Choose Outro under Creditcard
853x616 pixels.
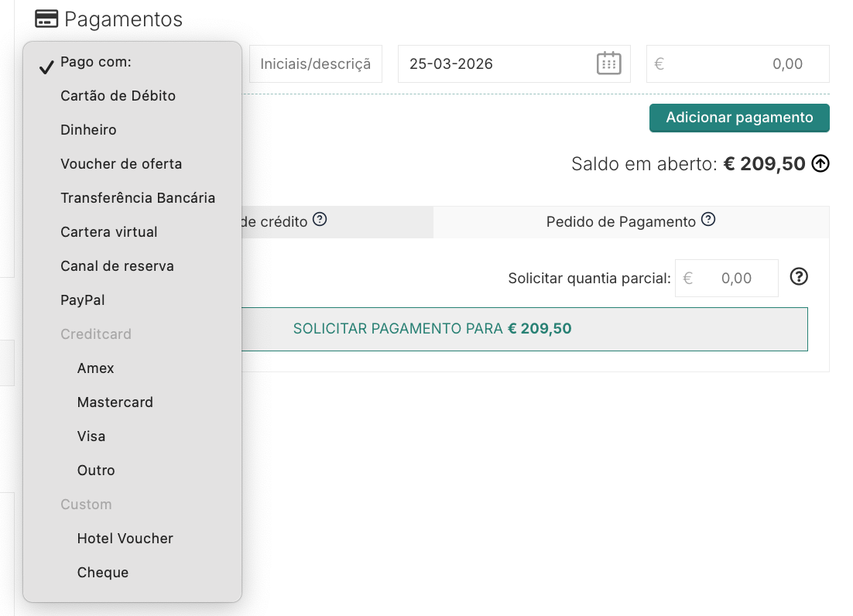coord(132,471)
